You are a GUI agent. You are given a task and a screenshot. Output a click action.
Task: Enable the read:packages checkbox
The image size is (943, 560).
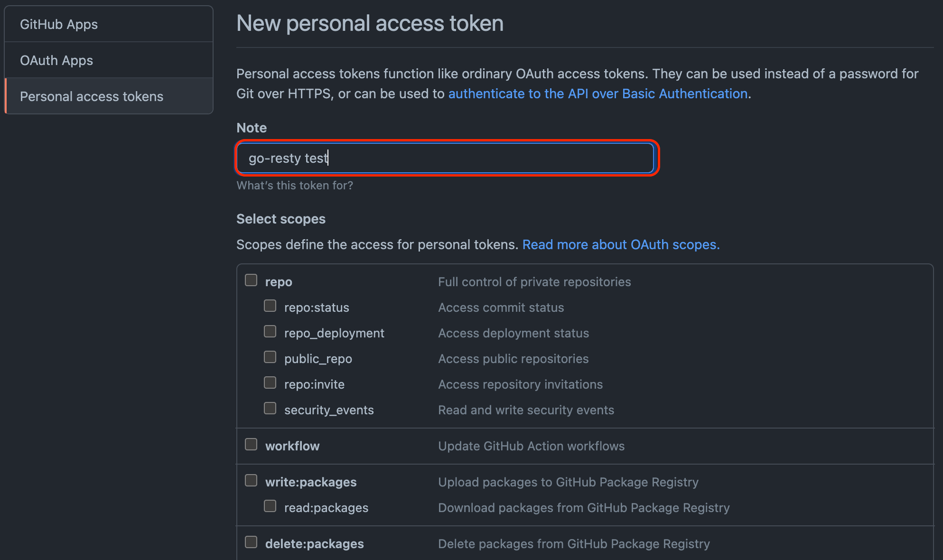click(270, 506)
